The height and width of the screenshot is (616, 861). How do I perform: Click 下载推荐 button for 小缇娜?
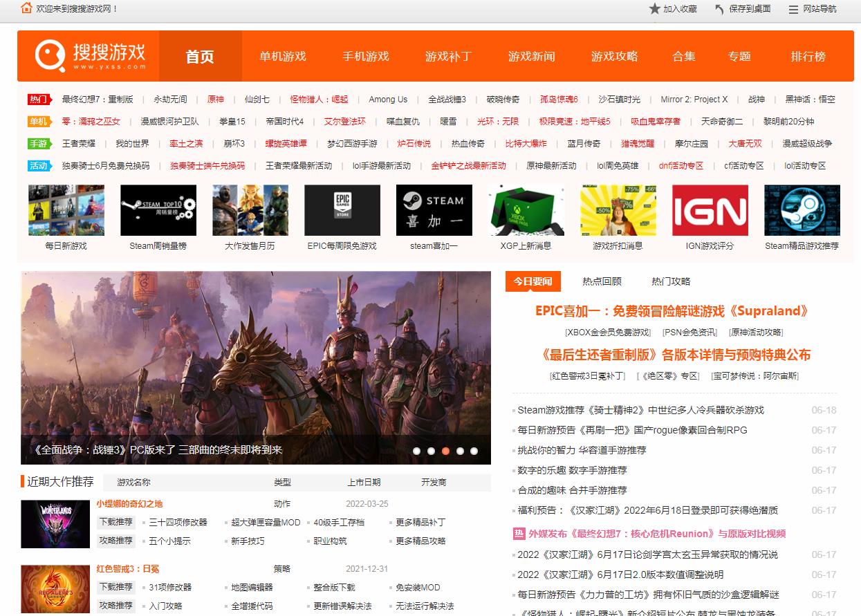pyautogui.click(x=115, y=522)
